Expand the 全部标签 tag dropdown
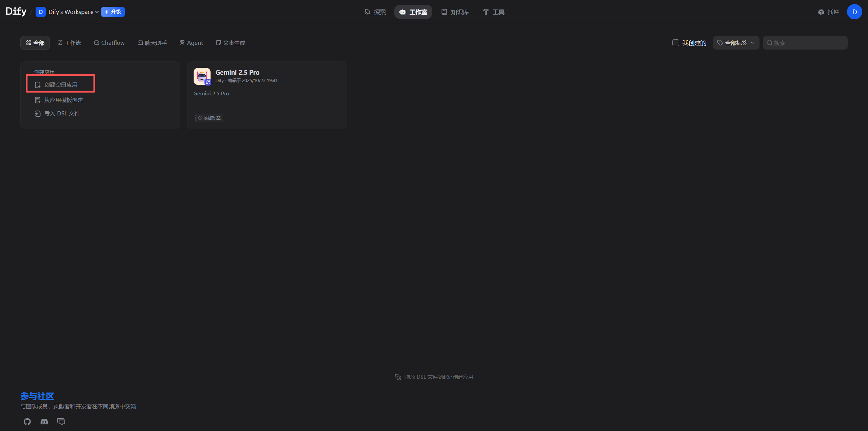The height and width of the screenshot is (431, 868). [735, 43]
